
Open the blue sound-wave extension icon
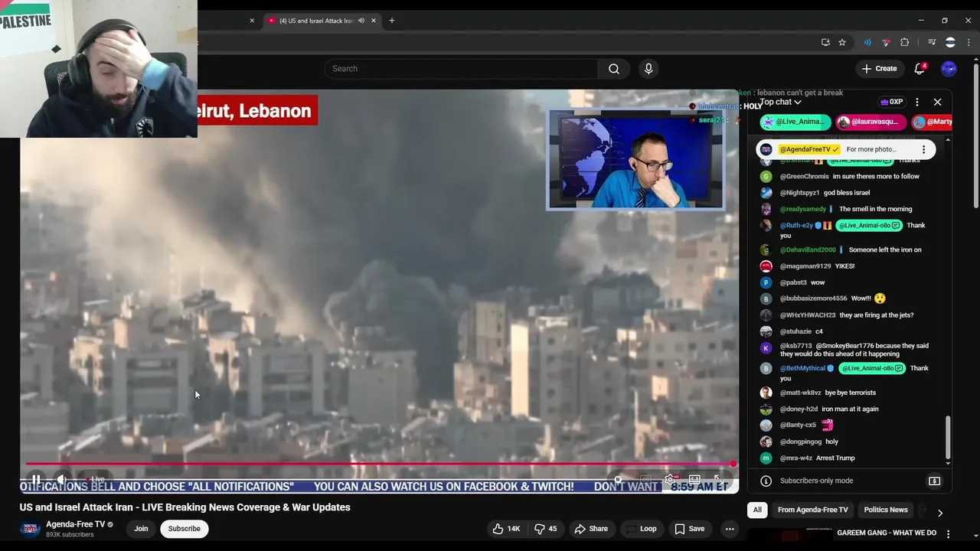[x=867, y=42]
